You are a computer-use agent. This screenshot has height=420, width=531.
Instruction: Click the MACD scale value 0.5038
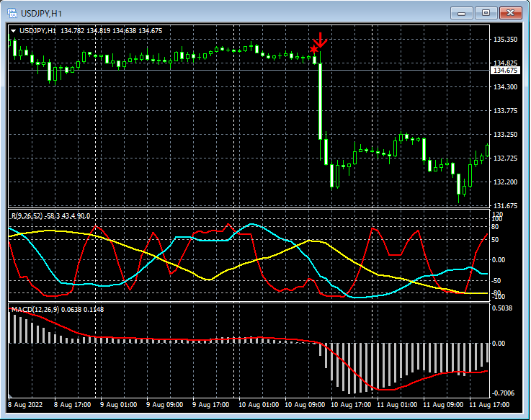(x=502, y=308)
